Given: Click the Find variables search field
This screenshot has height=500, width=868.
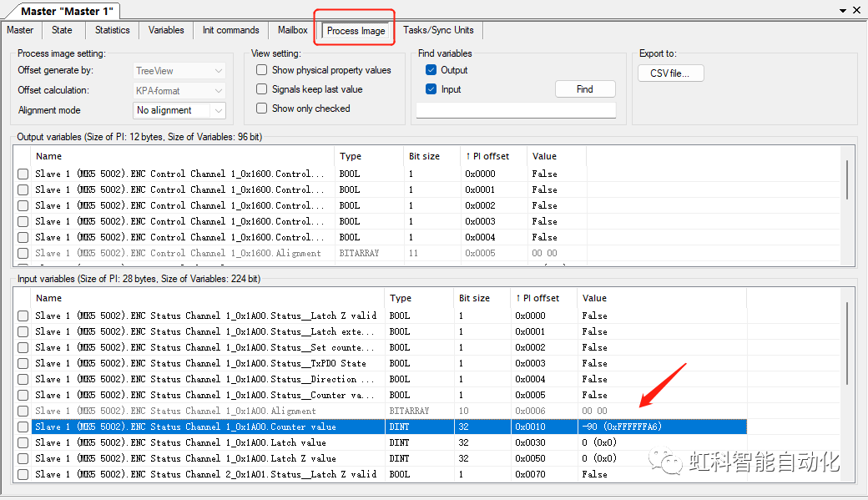Looking at the screenshot, I should 516,110.
